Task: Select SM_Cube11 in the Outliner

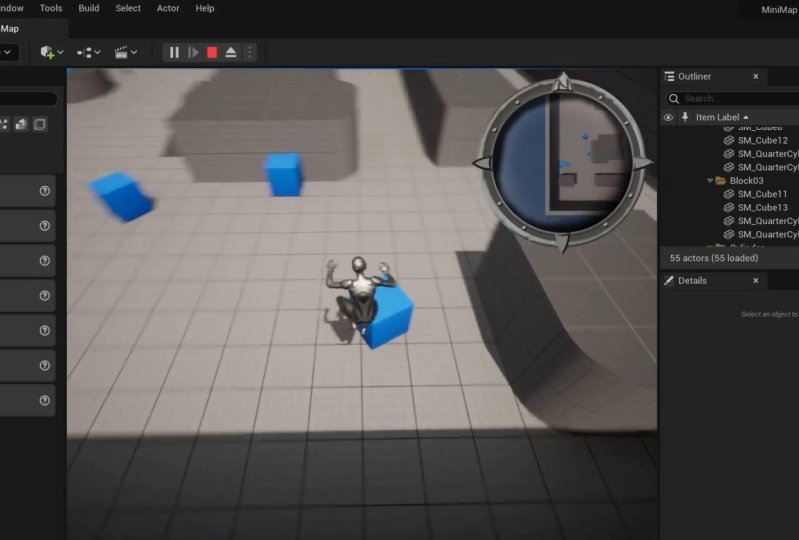Action: [762, 194]
